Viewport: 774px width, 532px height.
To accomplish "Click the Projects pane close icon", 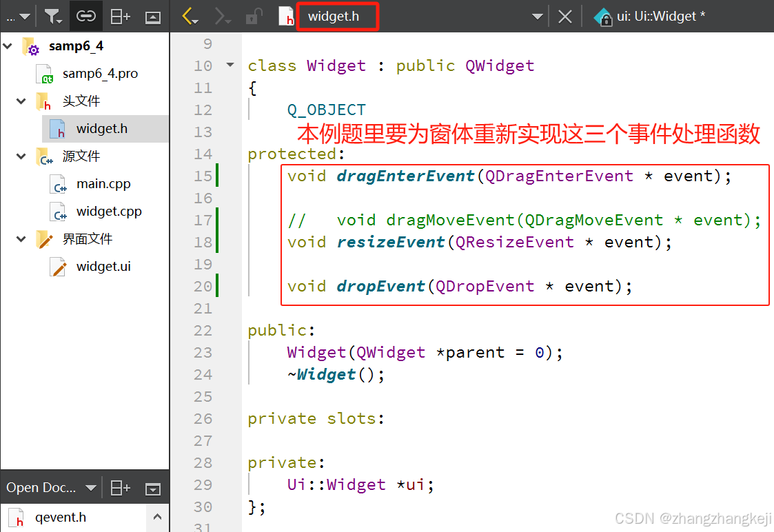I will pos(153,18).
